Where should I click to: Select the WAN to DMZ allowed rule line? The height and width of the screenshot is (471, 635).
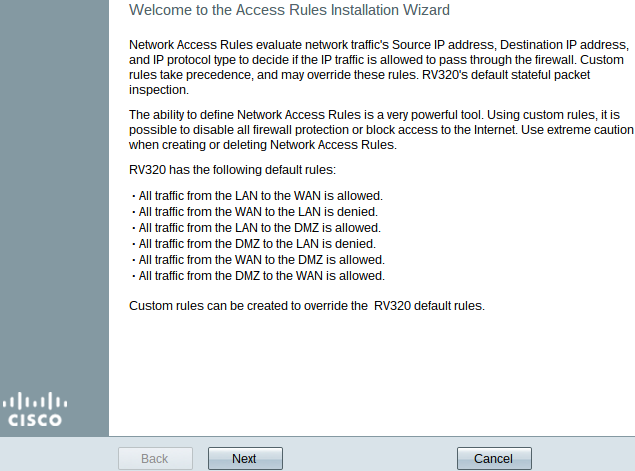click(262, 260)
